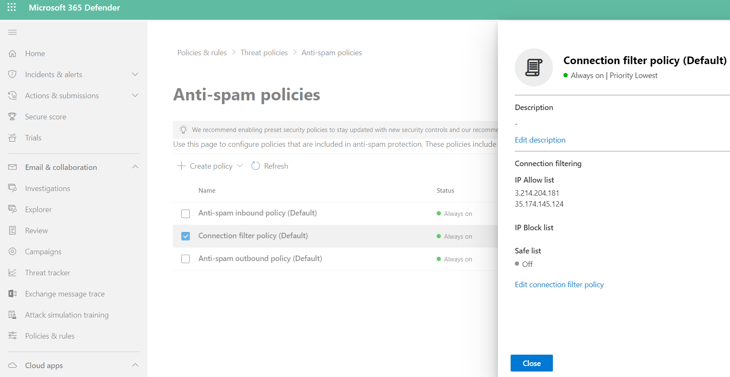Tick the Anti-spam outbound policy checkbox
This screenshot has height=377, width=730.
pyautogui.click(x=185, y=259)
